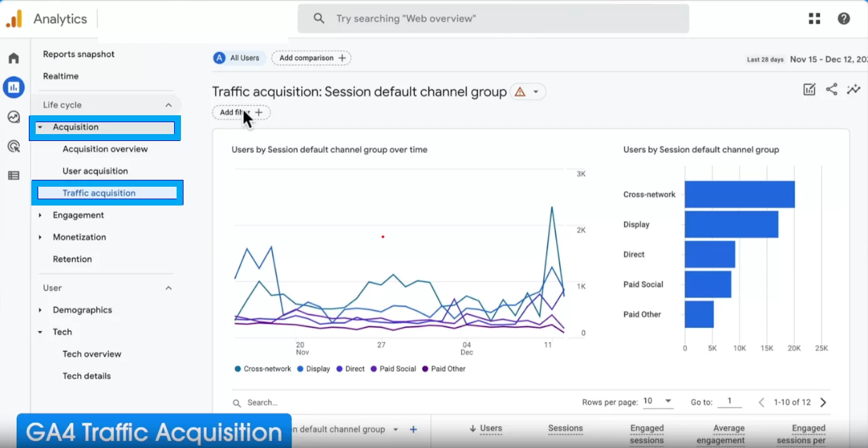Click the table search magnifier icon
Viewport: 868px width, 448px height.
237,403
